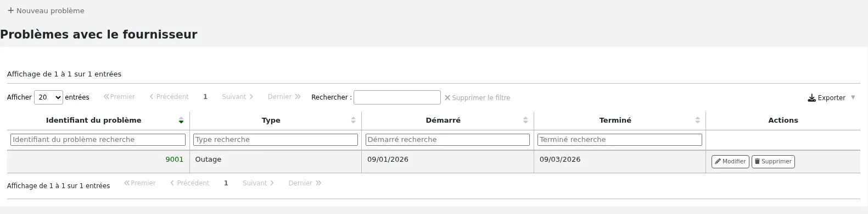Sort table by Terminé column
Viewport: 868px width, 214px height.
[620, 120]
